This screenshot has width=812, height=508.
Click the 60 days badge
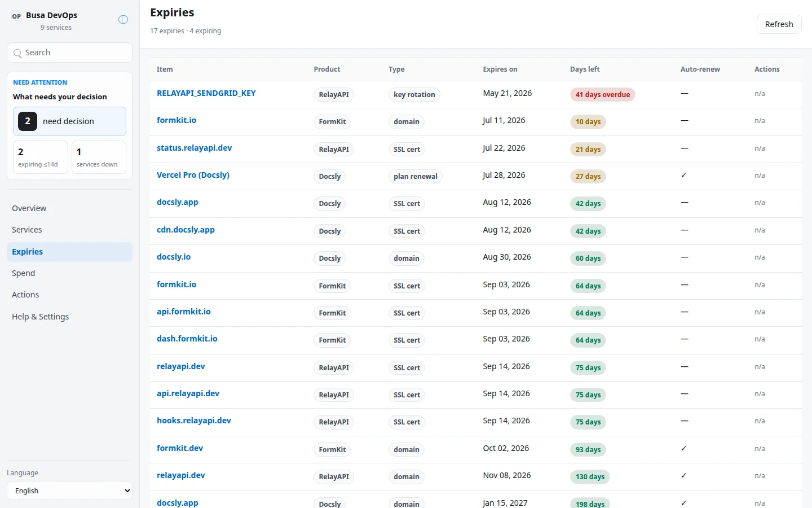pos(588,259)
